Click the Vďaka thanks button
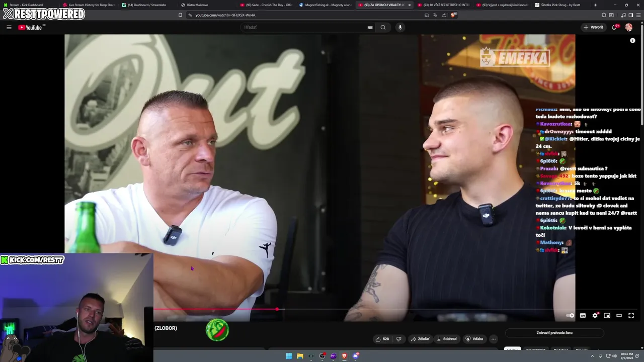Viewport: 644px width, 362px height. pos(474,339)
